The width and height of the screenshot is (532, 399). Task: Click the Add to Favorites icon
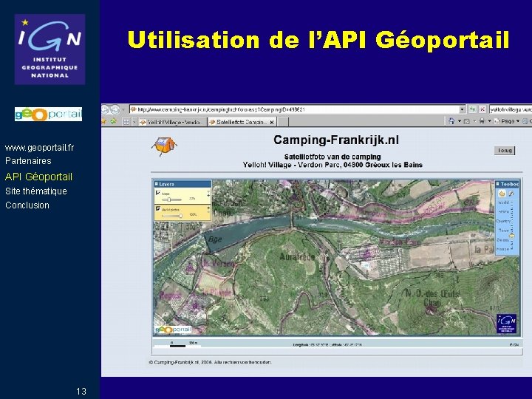coord(113,121)
